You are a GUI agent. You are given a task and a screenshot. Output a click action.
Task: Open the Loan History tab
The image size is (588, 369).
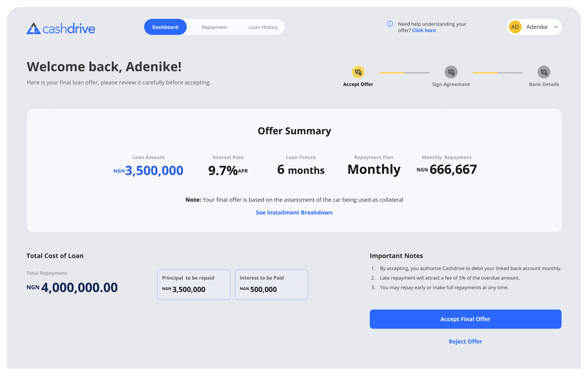pos(263,27)
